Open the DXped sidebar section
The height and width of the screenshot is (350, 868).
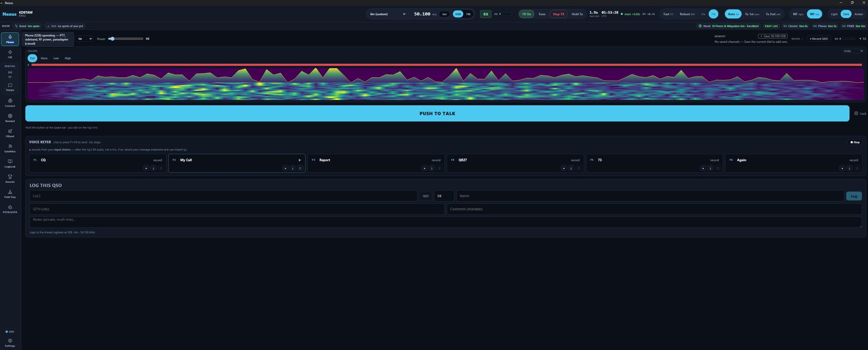[x=10, y=133]
